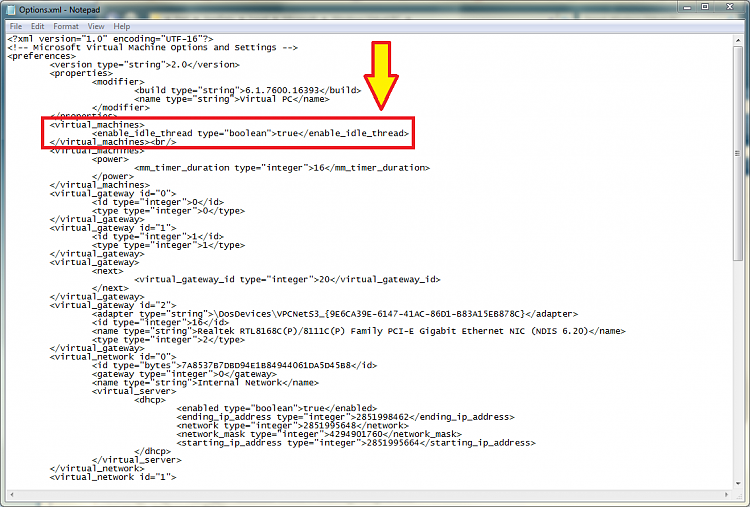Click the 'Microsoft Virtual Machine Options and Settings' comment
Image resolution: width=750 pixels, height=507 pixels.
click(x=153, y=47)
